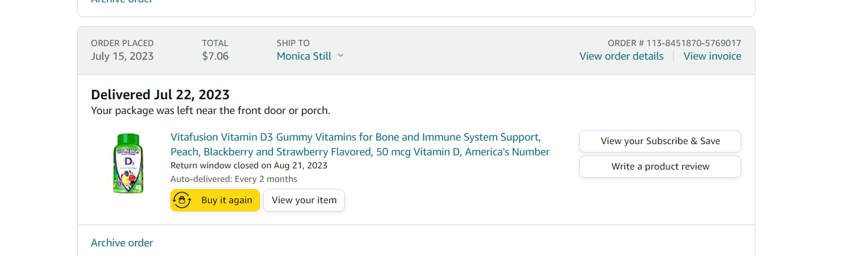Click the package left near front door message
This screenshot has width=868, height=257.
coord(211,110)
